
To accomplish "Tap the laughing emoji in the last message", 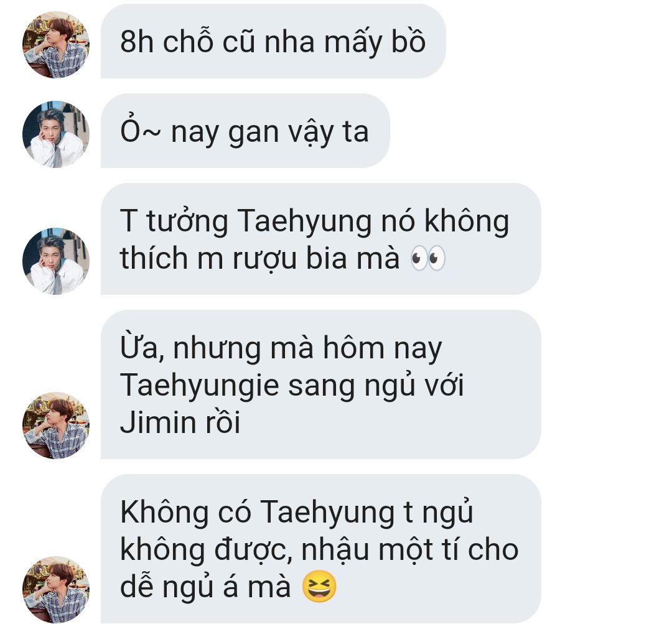I will [319, 586].
